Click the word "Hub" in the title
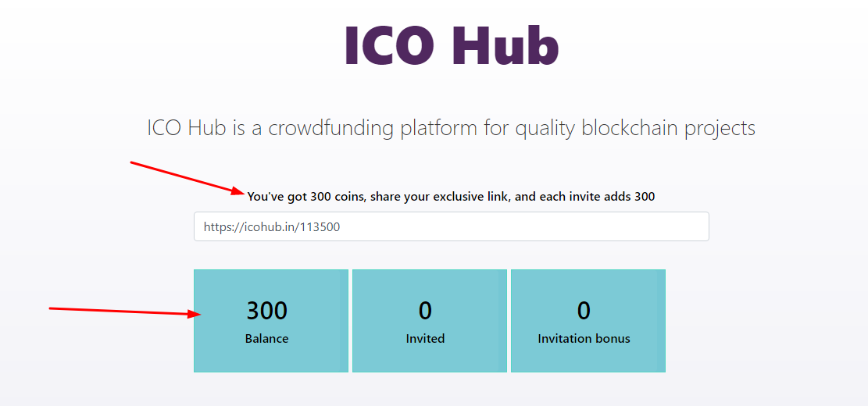The width and height of the screenshot is (868, 406). point(505,46)
